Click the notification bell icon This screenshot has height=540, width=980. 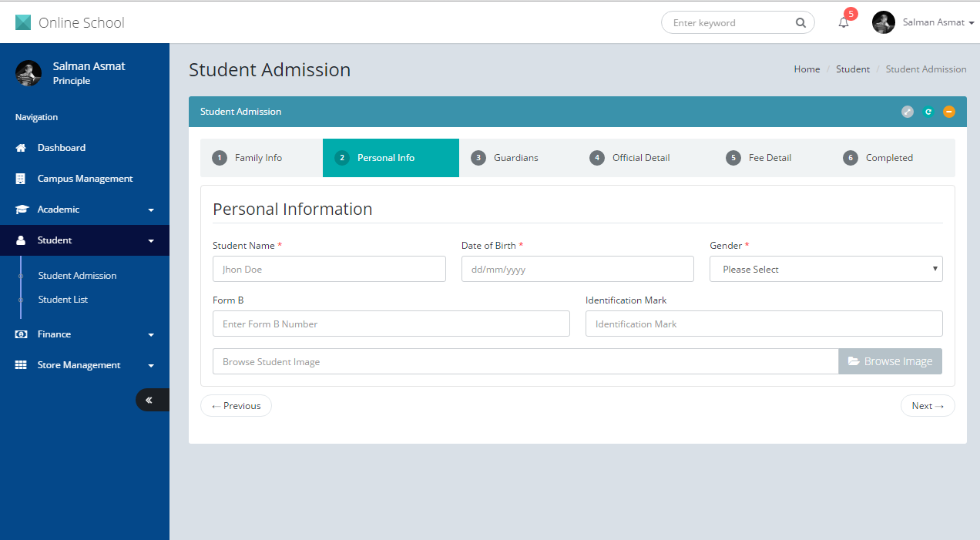pyautogui.click(x=844, y=23)
